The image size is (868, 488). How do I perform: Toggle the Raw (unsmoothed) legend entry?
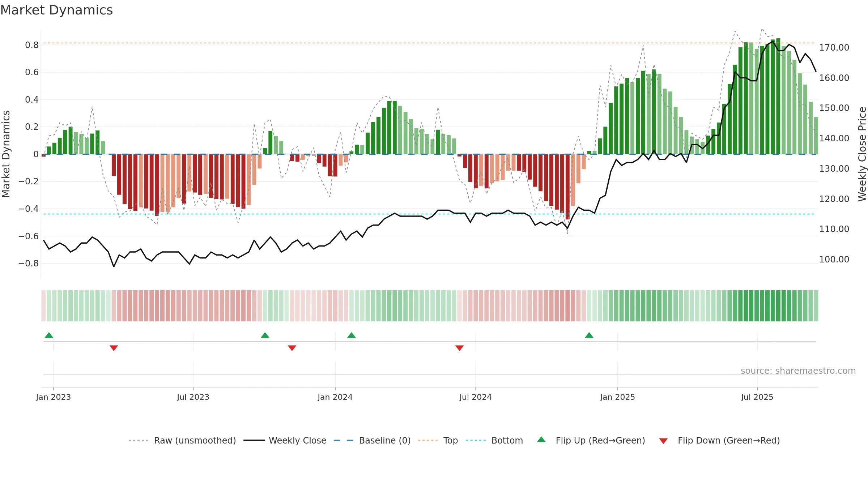(x=182, y=440)
